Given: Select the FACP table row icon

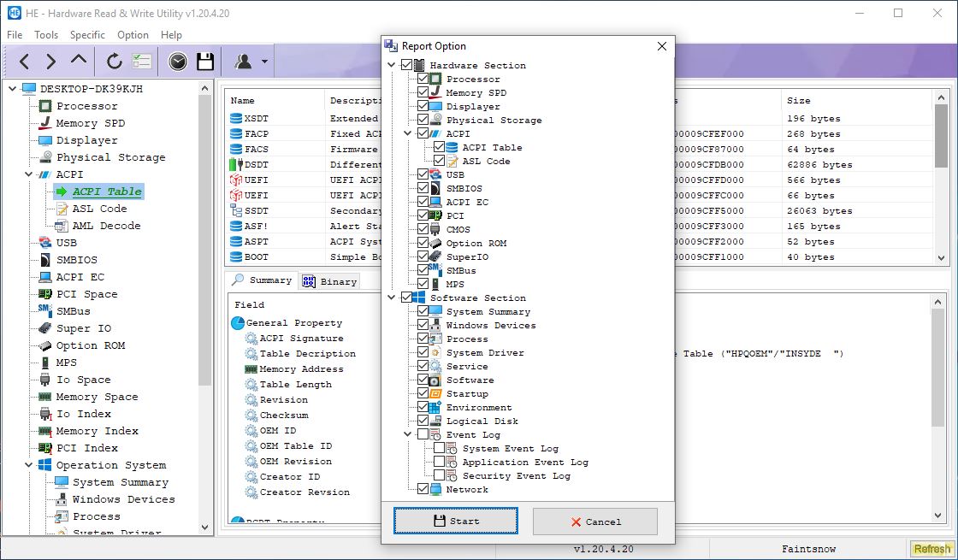Looking at the screenshot, I should 236,134.
